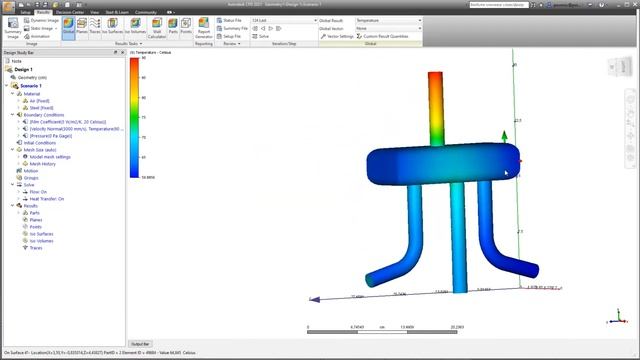Start the Animation tool
Viewport: 640px width, 360px height.
(x=37, y=36)
